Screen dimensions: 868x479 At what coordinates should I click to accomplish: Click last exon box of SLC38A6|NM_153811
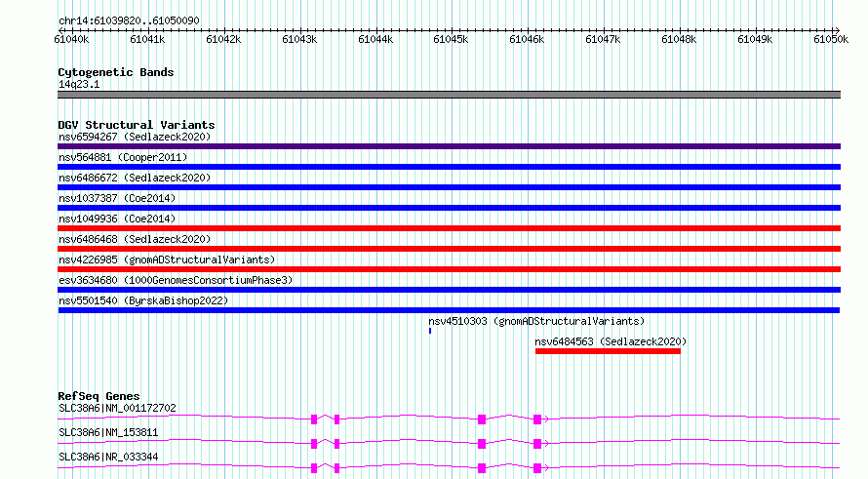click(537, 444)
